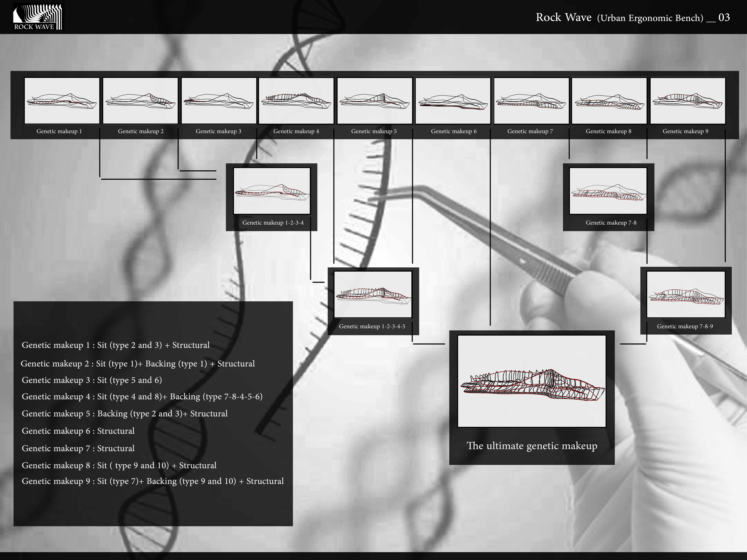The height and width of the screenshot is (560, 747).
Task: Select the Genetic makeup 8 thumbnail
Action: (x=609, y=101)
